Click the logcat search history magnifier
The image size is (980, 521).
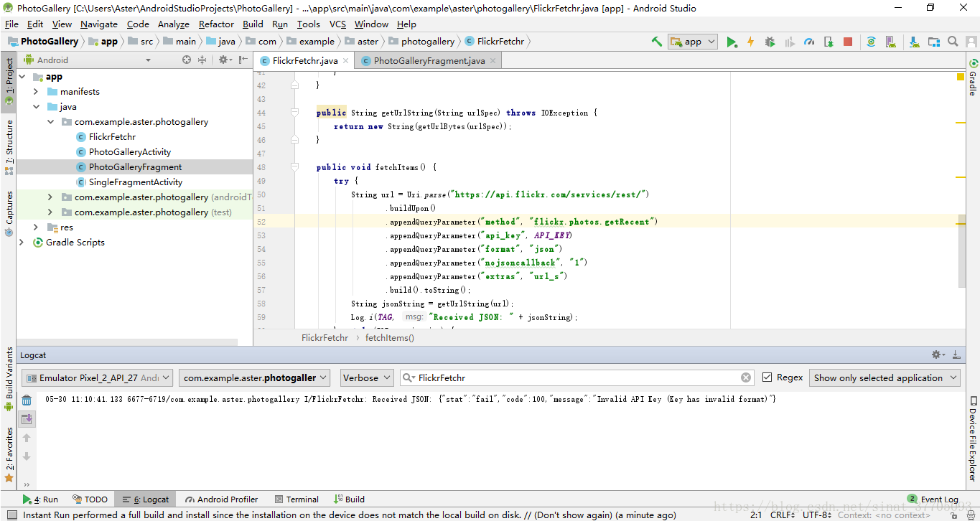409,377
